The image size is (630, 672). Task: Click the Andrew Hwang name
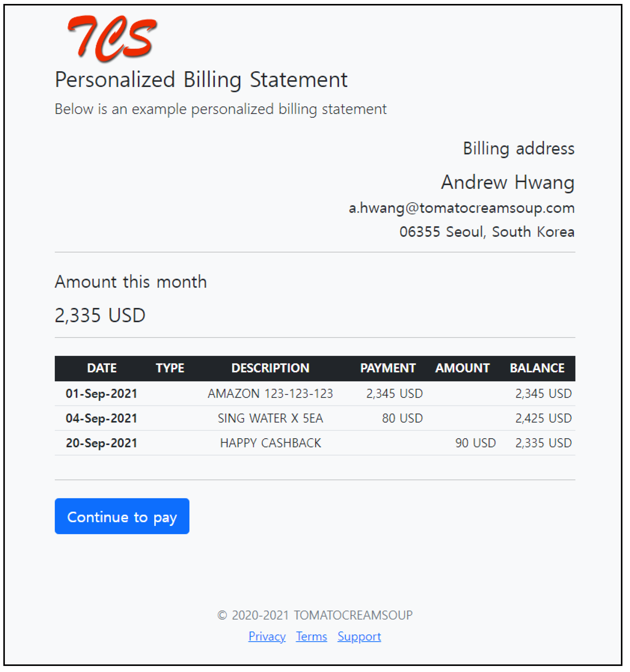(x=507, y=182)
